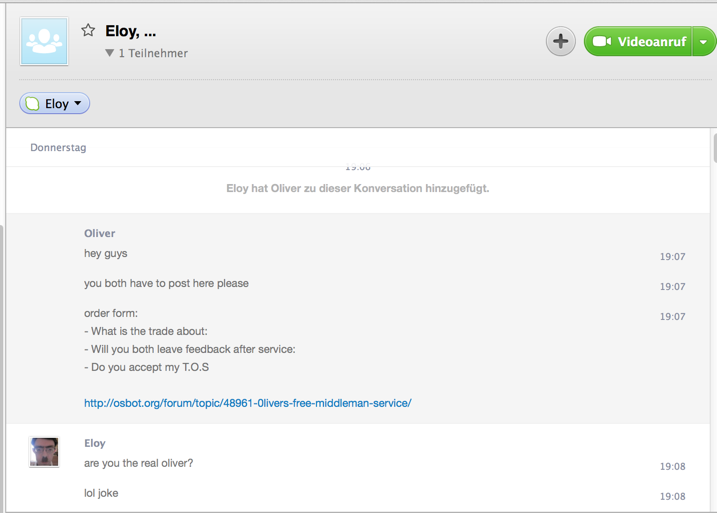Click Eloy's green status bubble icon
Screen dimensions: 717x513
coord(32,104)
